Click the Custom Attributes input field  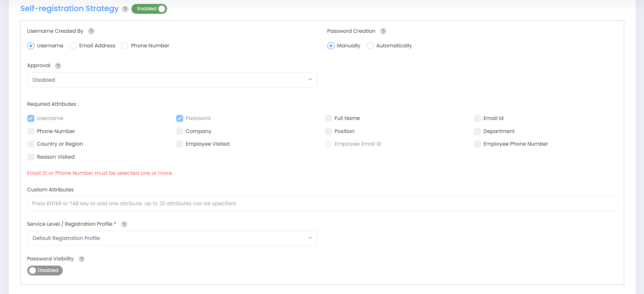(322, 204)
